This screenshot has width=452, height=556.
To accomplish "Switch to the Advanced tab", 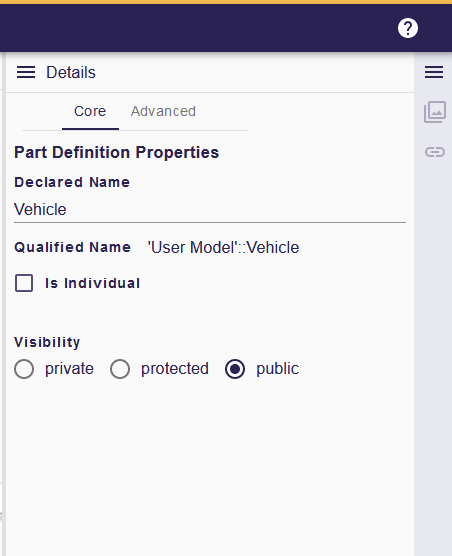I will 163,111.
